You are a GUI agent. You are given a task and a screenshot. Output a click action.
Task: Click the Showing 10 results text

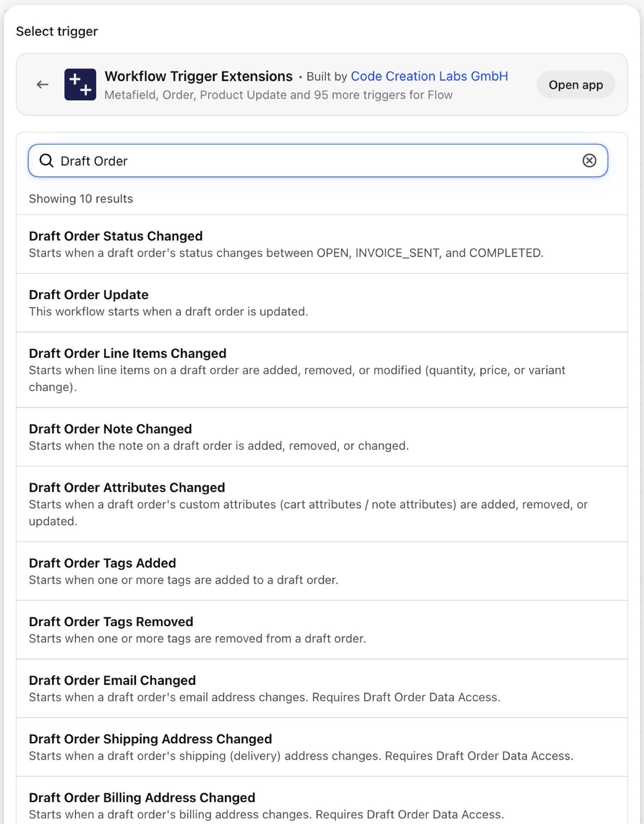(81, 199)
